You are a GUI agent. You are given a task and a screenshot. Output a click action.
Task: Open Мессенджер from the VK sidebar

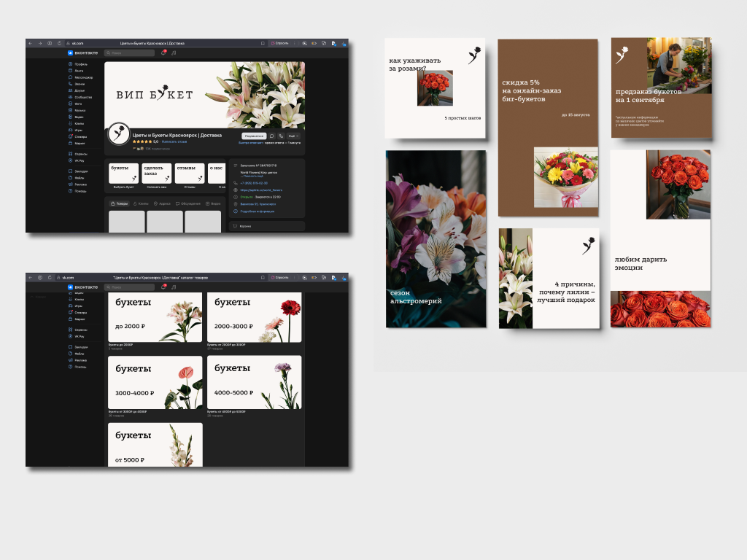pyautogui.click(x=82, y=77)
